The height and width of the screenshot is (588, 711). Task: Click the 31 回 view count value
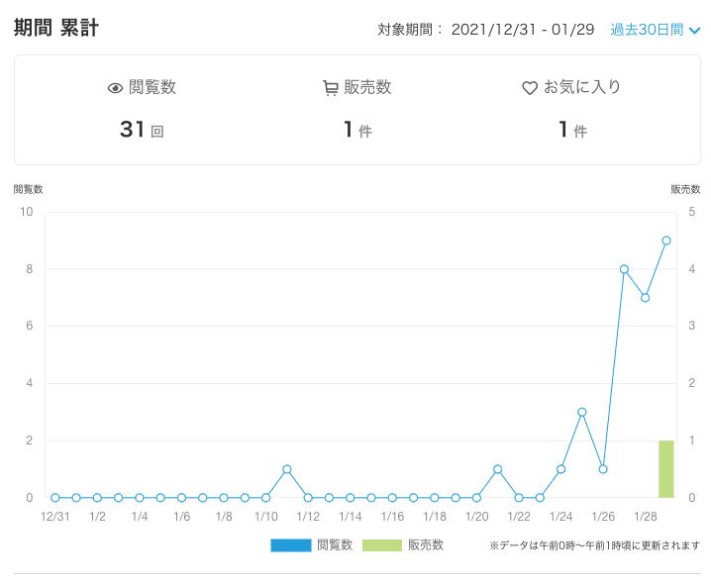click(x=142, y=130)
